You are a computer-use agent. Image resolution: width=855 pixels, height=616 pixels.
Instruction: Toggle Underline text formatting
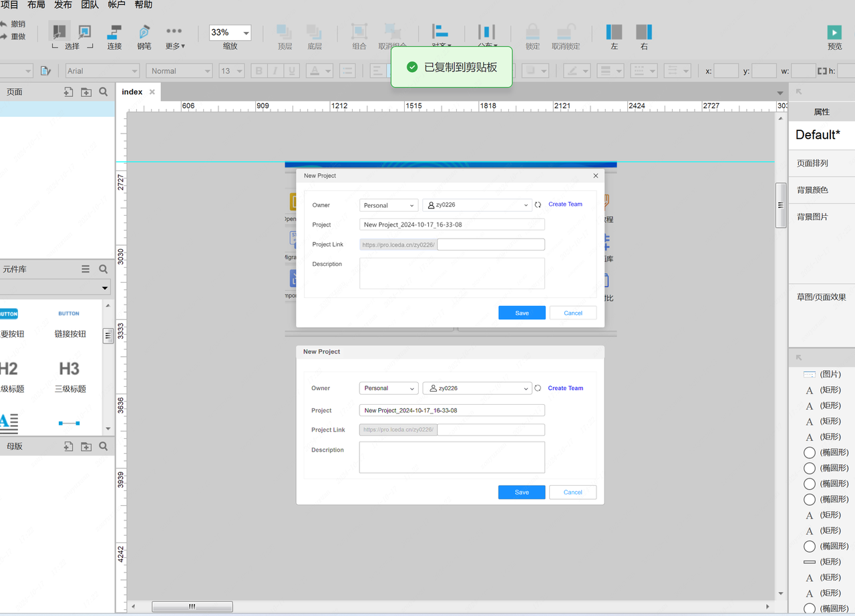(x=291, y=71)
